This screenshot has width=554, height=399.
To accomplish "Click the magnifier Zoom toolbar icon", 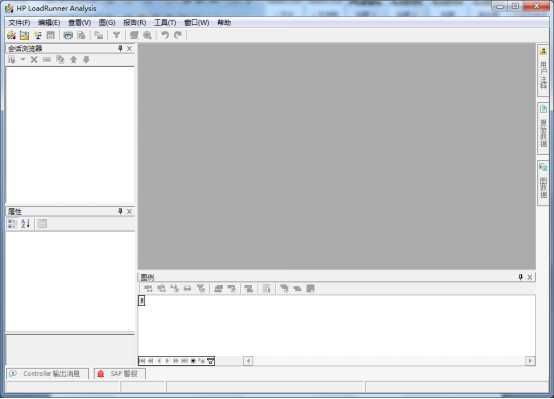I will [x=147, y=35].
